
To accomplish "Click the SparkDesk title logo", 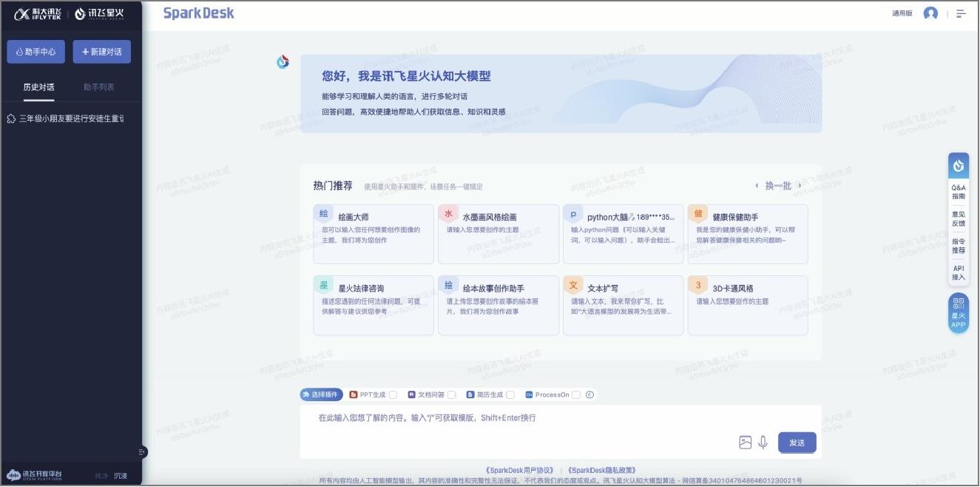I will pyautogui.click(x=199, y=13).
